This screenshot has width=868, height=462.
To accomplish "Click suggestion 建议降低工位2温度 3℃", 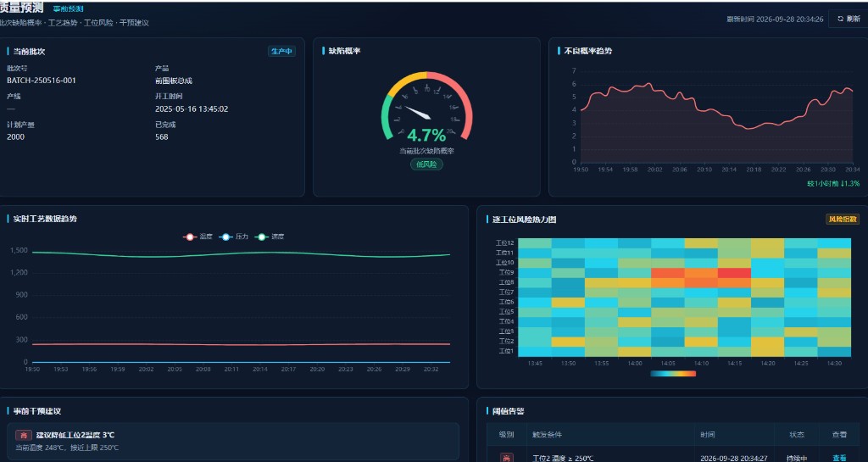I will [75, 436].
